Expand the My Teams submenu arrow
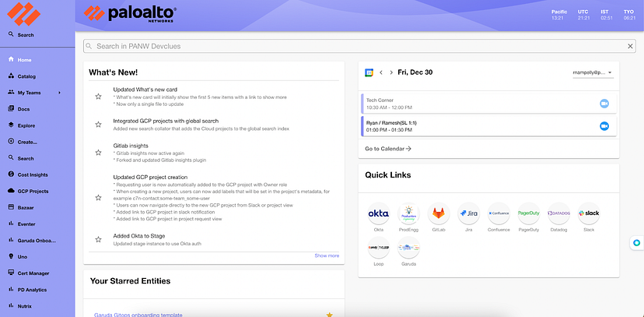The width and height of the screenshot is (644, 317). click(x=60, y=93)
